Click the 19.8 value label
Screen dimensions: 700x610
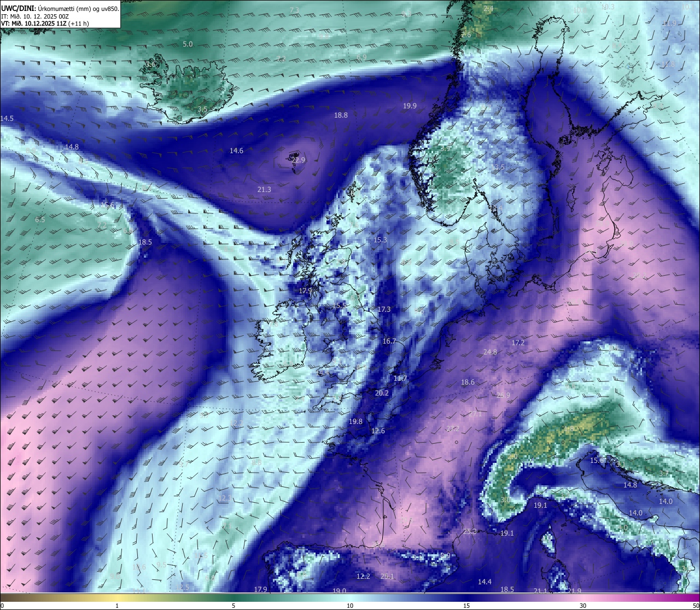click(355, 422)
